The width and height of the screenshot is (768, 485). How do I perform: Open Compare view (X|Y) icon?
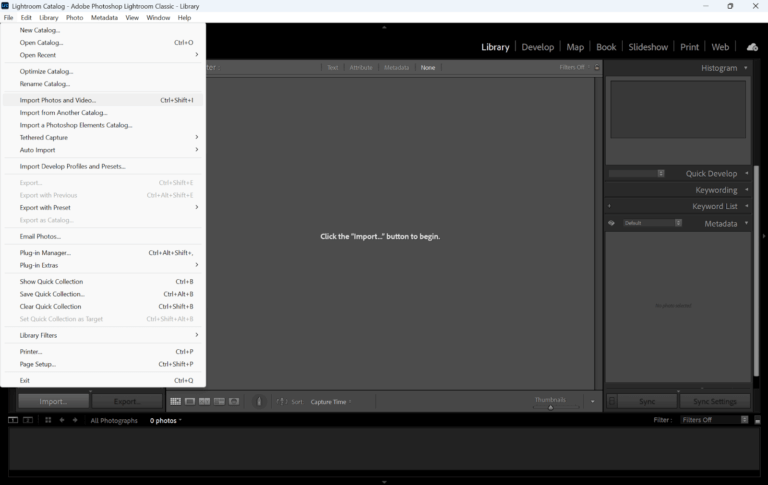click(205, 401)
